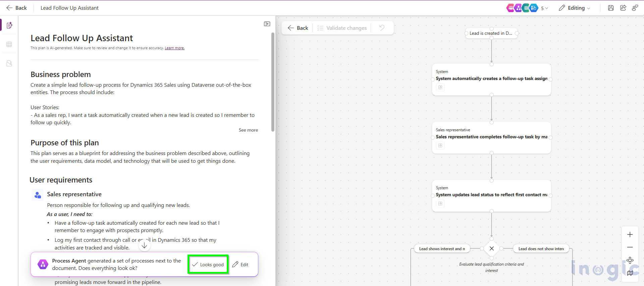
Task: Open the Learn more link
Action: [x=175, y=48]
